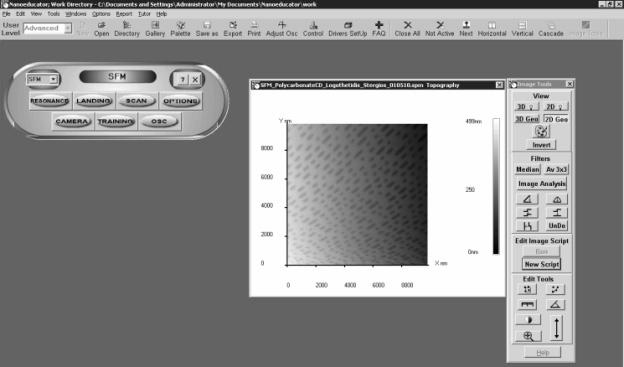
Task: Click the vertical double-arrow tool
Action: 556,328
